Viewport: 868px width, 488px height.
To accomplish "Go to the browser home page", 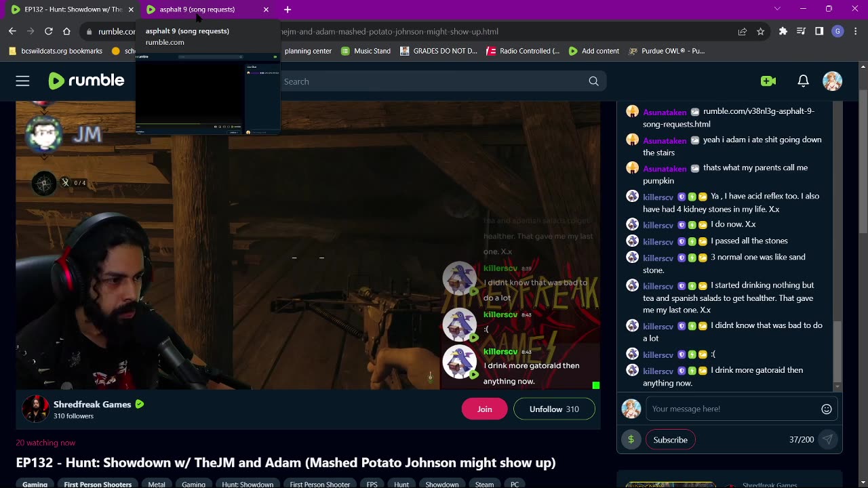I will coord(66,31).
